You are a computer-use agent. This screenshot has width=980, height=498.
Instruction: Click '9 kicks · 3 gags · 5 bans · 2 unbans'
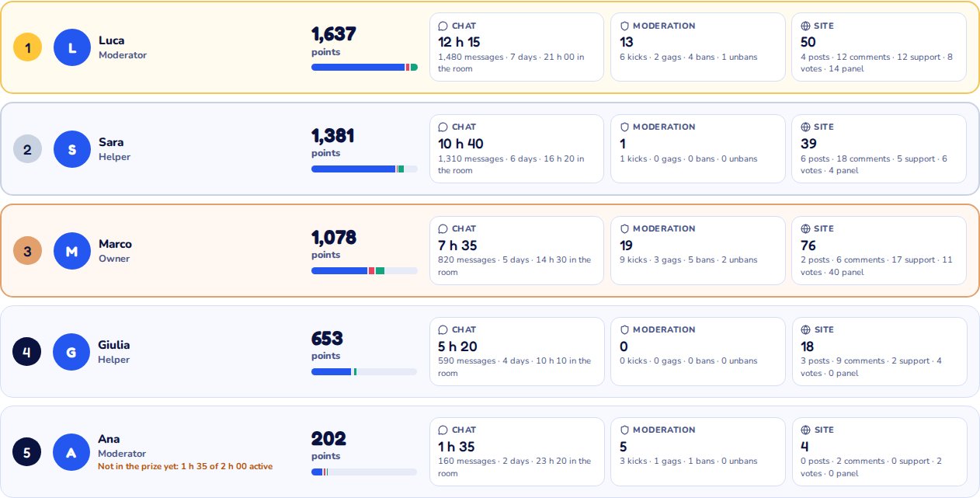coord(688,259)
